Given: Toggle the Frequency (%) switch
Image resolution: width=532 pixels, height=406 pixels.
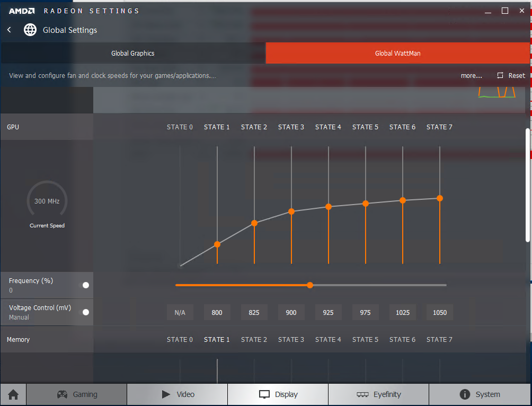Looking at the screenshot, I should click(x=85, y=285).
